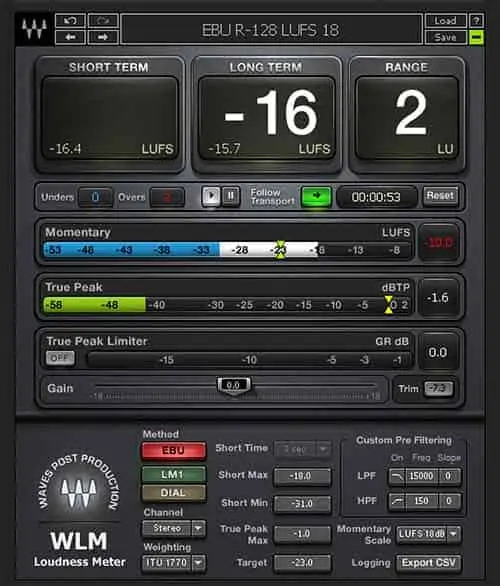Redo the change with redo arrow

pos(103,21)
